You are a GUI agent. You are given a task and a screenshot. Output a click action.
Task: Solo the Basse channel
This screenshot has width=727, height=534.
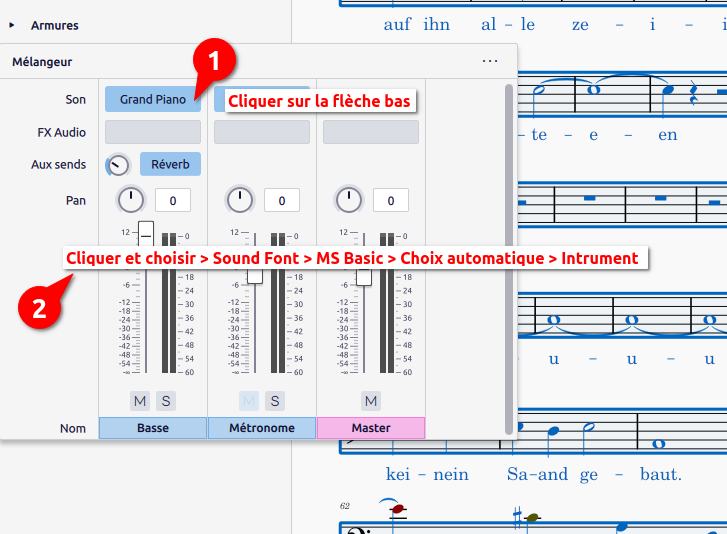pos(166,401)
